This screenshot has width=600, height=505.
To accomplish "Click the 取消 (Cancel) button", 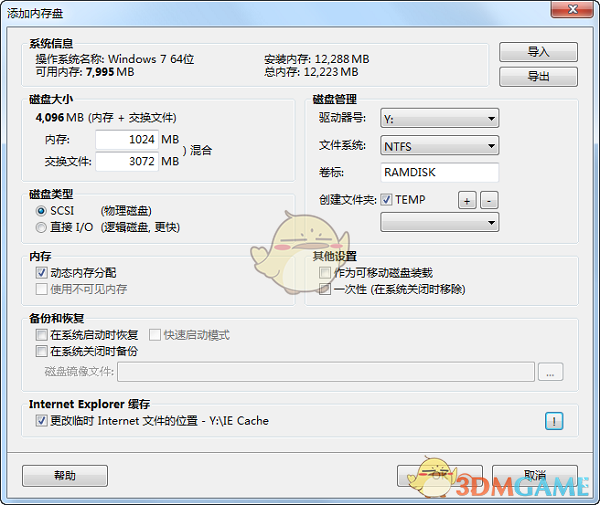I will [535, 476].
